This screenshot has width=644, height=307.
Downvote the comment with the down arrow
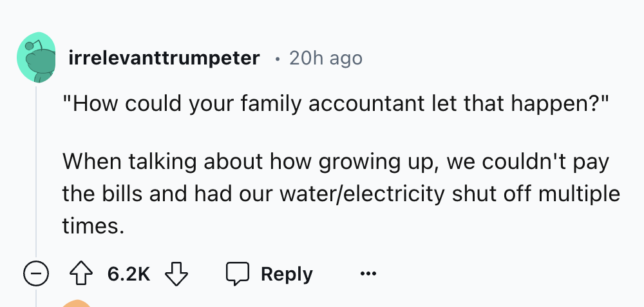(x=175, y=274)
